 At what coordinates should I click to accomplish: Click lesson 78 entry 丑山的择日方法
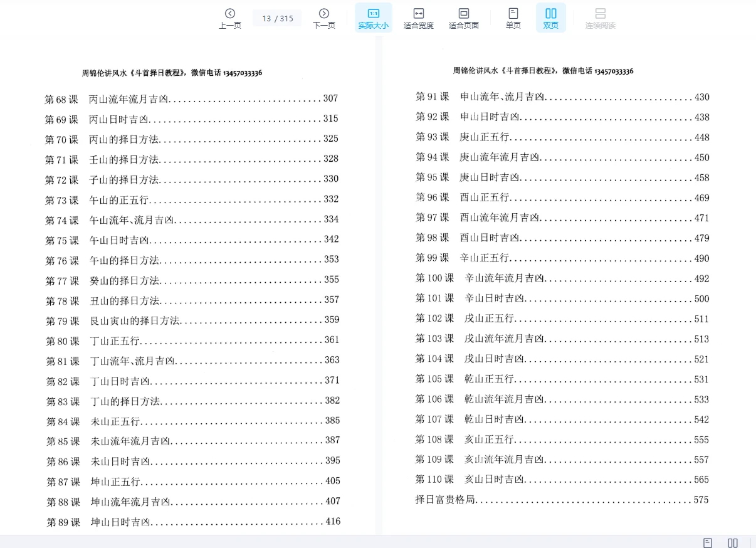tap(192, 300)
